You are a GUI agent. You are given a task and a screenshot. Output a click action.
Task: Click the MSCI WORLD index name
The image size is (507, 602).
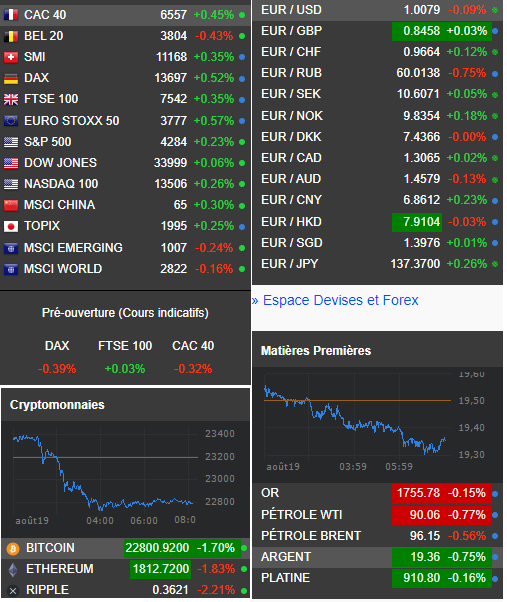pos(63,269)
